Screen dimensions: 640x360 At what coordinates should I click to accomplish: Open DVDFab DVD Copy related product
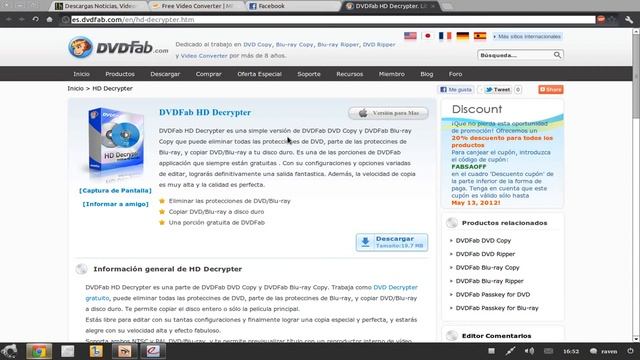483,240
